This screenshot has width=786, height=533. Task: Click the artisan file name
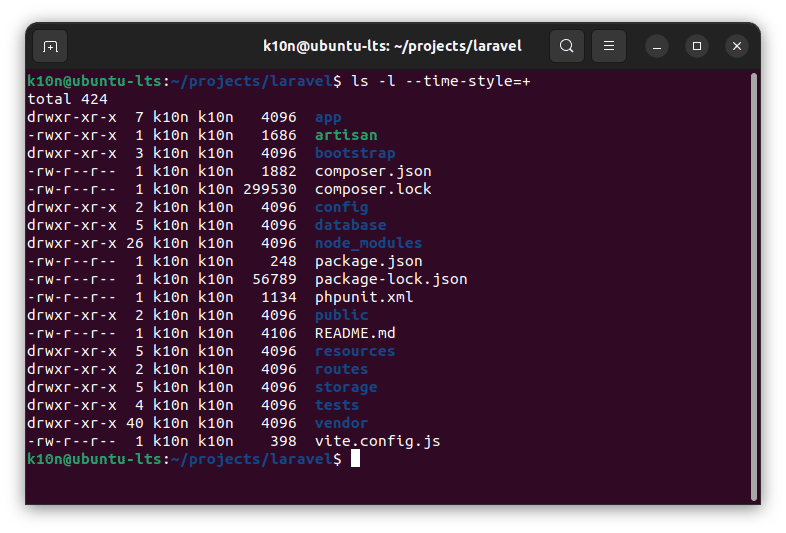[346, 135]
